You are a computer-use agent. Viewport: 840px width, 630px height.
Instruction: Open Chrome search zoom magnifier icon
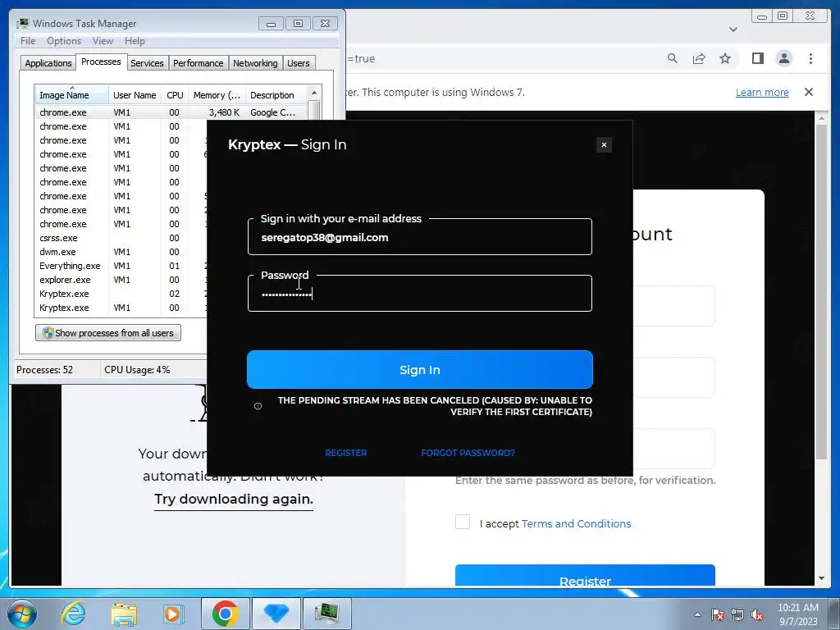tap(673, 58)
